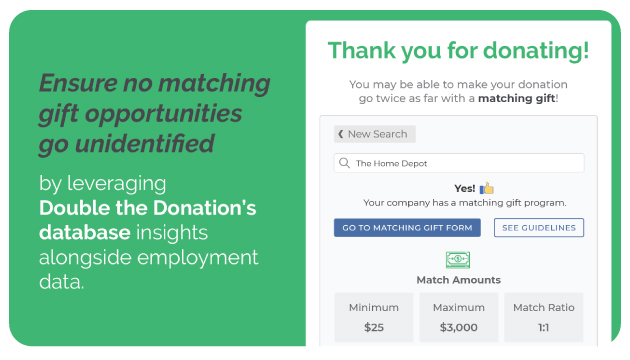Open the New Search button
The height and width of the screenshot is (360, 630).
(x=374, y=134)
